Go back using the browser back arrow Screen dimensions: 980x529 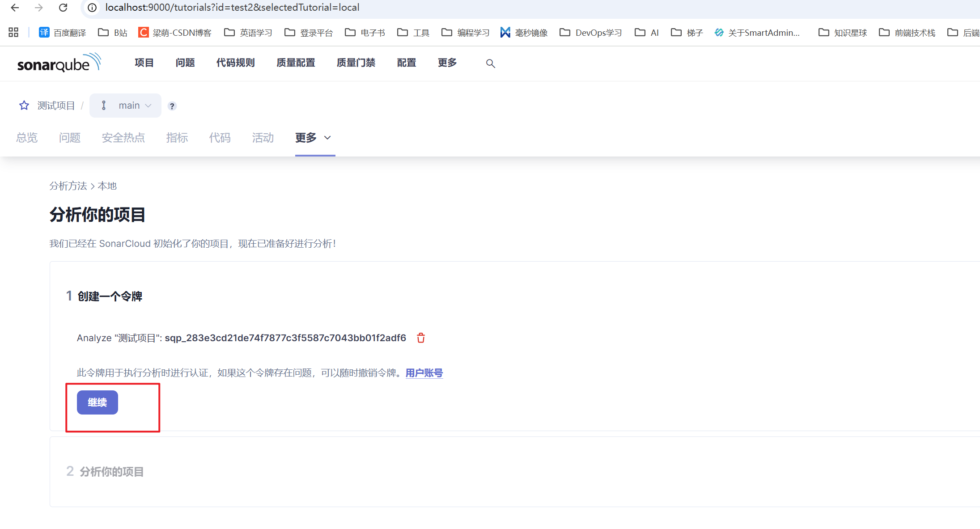pos(15,8)
